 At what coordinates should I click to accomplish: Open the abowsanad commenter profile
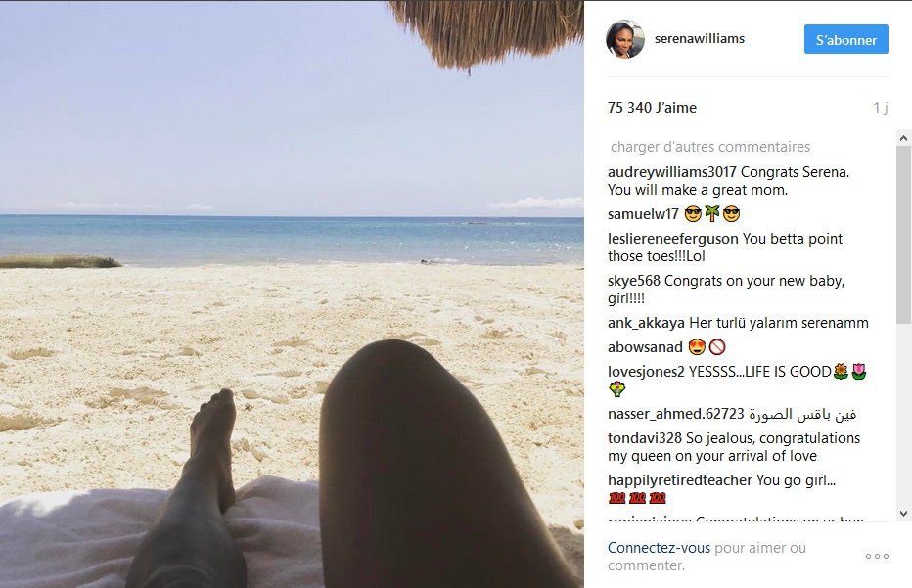[x=645, y=347]
